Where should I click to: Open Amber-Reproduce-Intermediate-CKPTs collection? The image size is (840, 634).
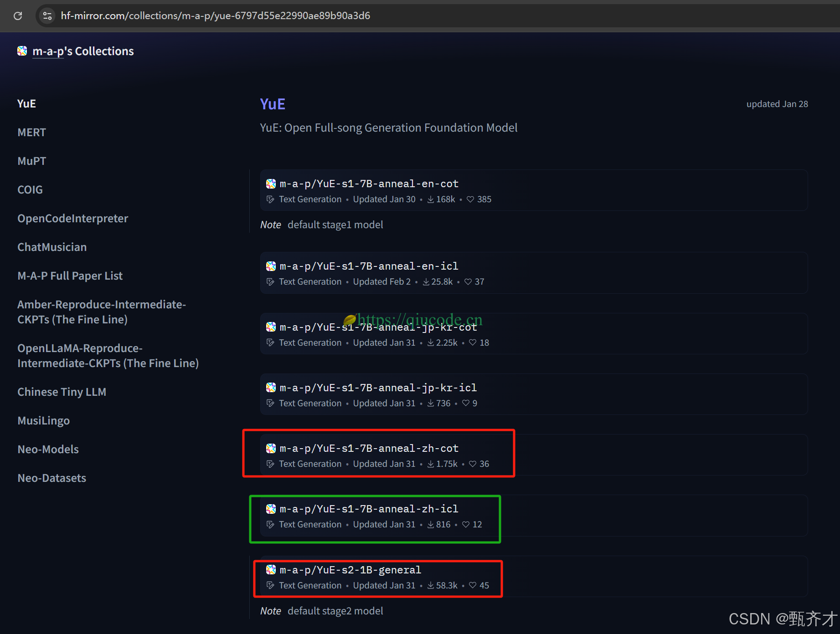102,312
